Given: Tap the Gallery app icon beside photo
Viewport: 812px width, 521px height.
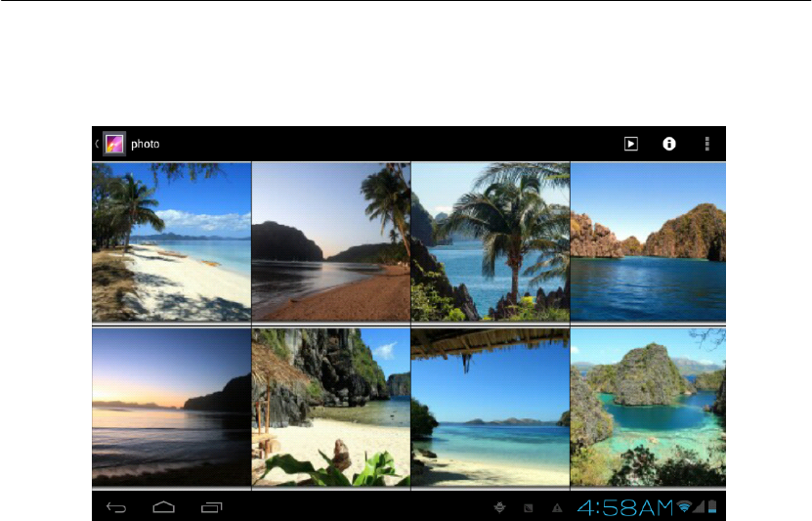Looking at the screenshot, I should [x=114, y=144].
